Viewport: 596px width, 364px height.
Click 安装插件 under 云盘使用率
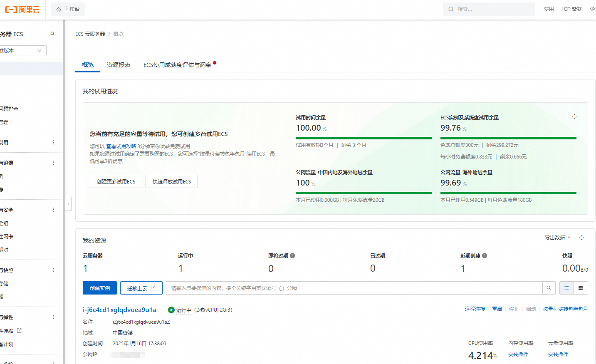(558, 354)
